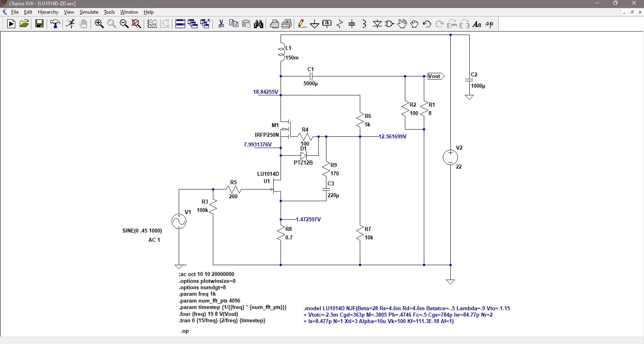Print the schematic with the printer icon
Image resolution: width=644 pixels, height=344 pixels.
click(x=274, y=24)
